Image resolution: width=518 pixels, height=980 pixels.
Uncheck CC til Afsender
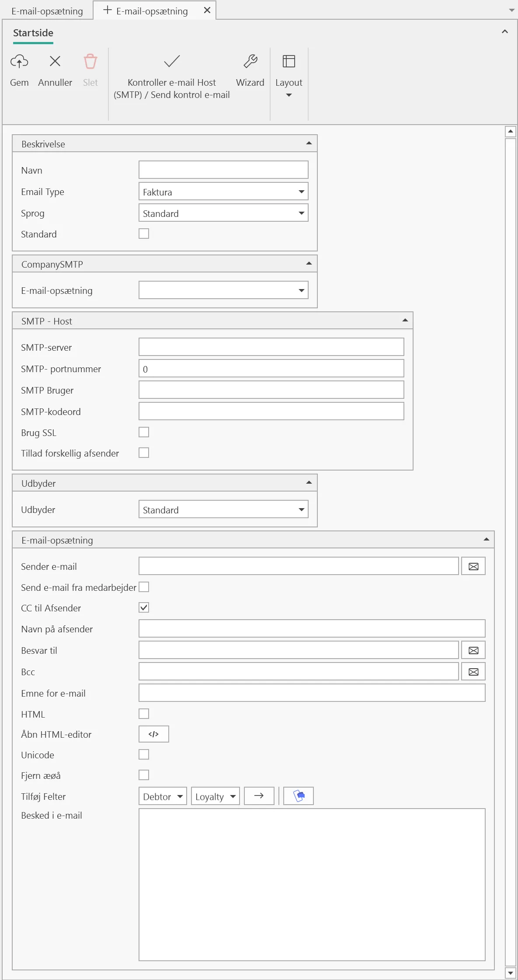(144, 607)
